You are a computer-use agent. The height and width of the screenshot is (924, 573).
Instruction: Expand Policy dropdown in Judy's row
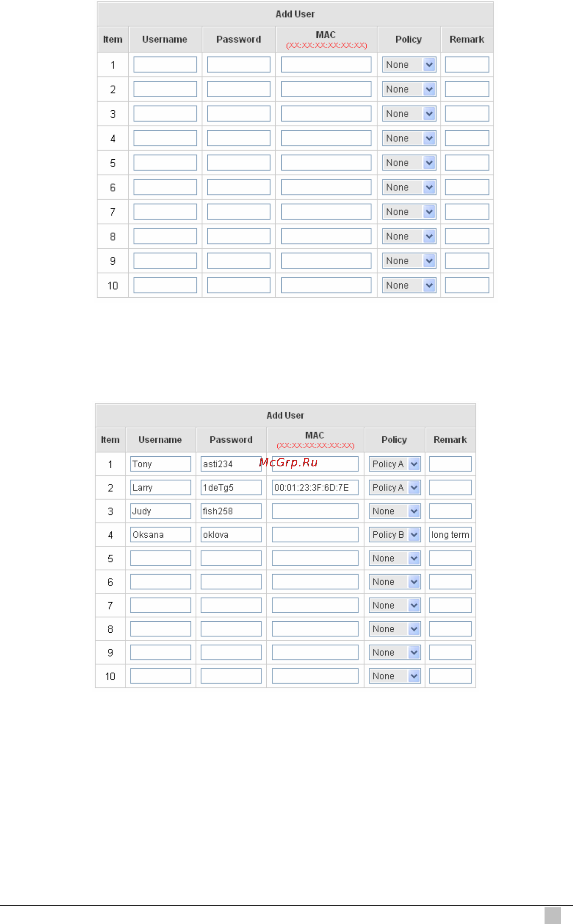[394, 511]
